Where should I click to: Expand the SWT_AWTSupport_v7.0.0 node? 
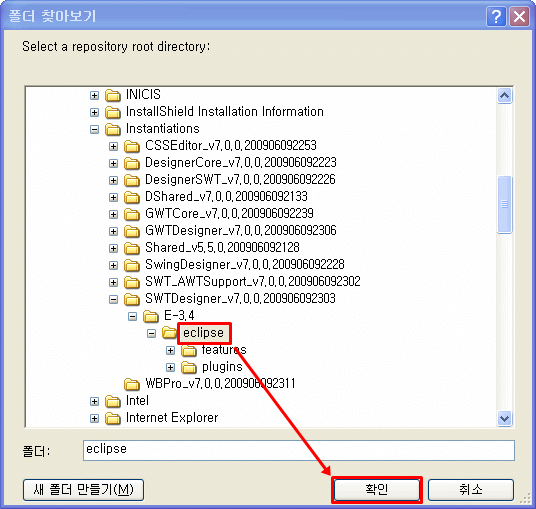113,282
